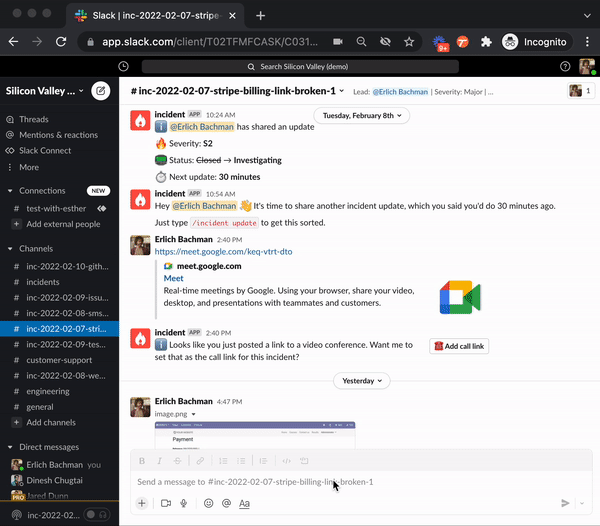The width and height of the screenshot is (600, 526).
Task: Click the message input field
Action: coord(361,482)
